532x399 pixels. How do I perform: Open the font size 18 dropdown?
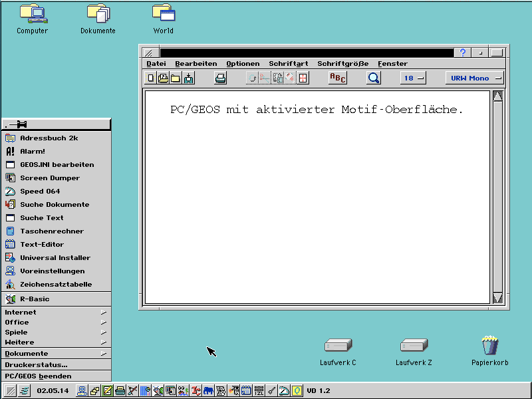(x=413, y=78)
